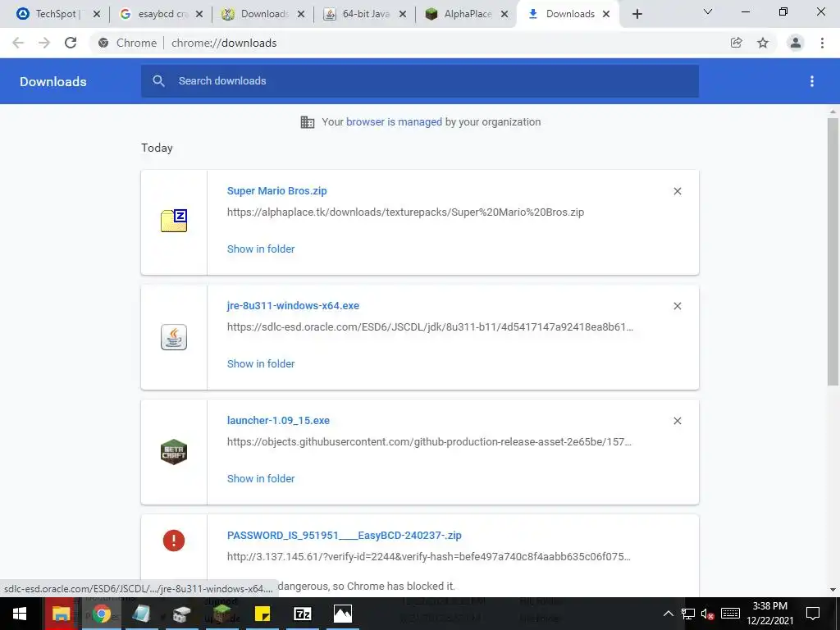Screen dimensions: 840x630
Task: Click the organization building icon
Action: 308,122
